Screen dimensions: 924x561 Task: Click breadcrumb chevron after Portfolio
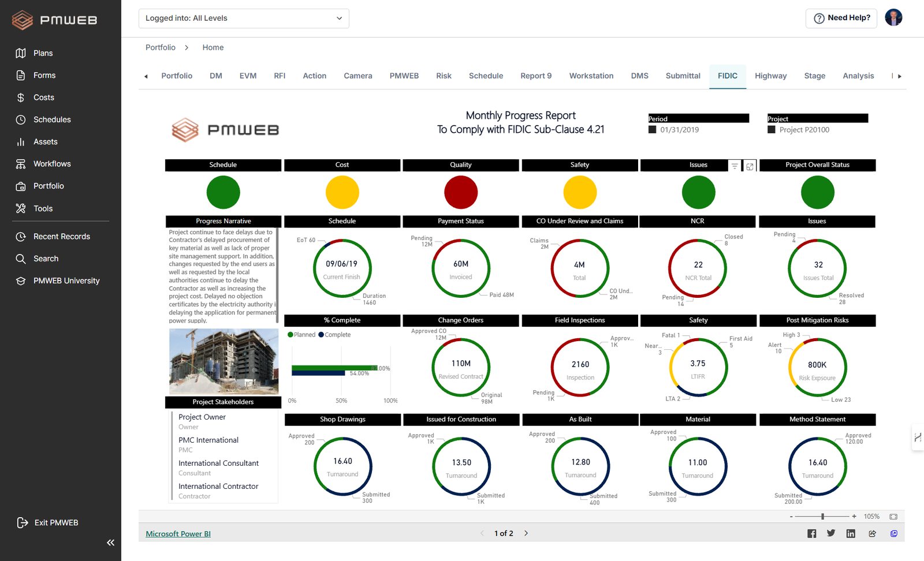(x=187, y=48)
